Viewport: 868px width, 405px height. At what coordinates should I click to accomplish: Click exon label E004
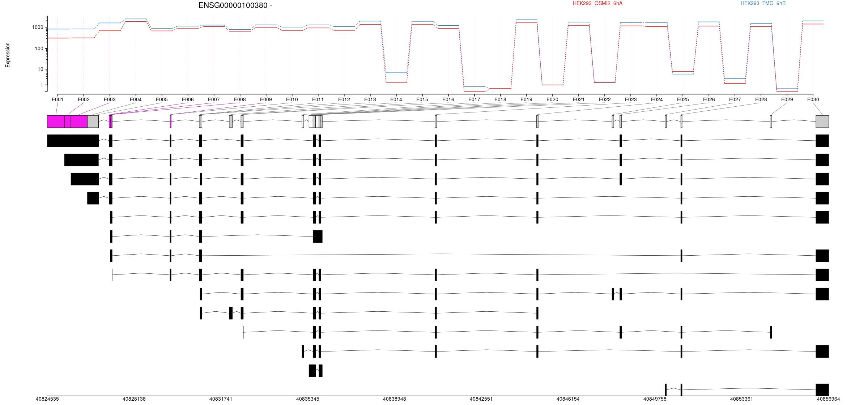(136, 99)
